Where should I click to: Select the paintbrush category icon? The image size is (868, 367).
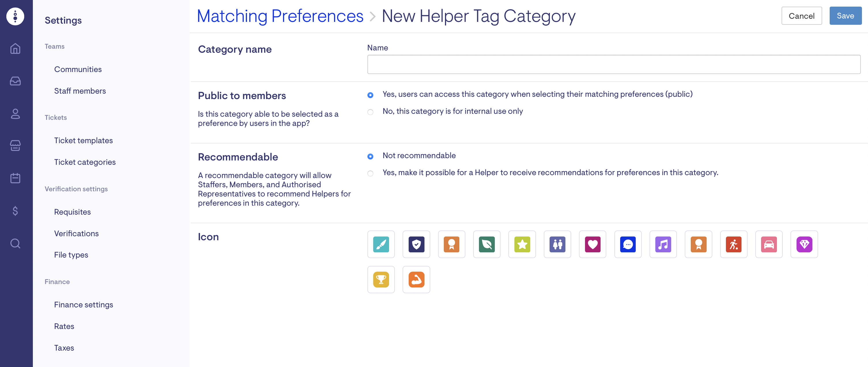[x=381, y=244]
